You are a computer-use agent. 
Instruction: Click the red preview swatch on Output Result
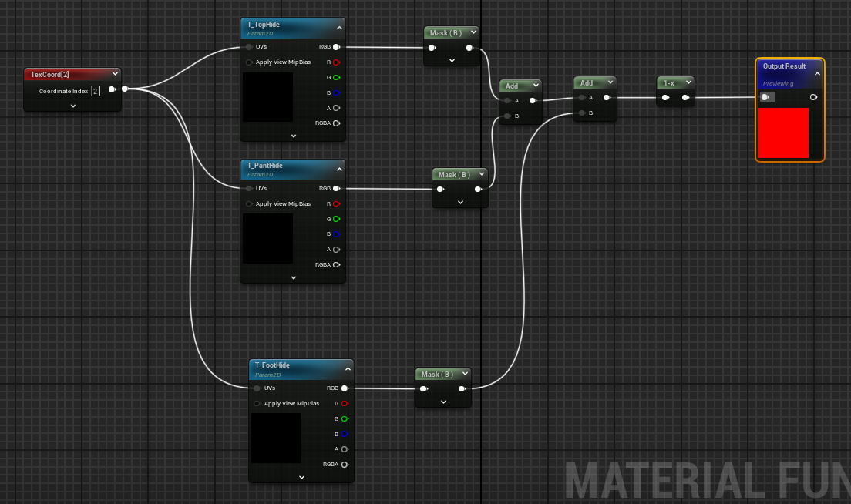tap(784, 133)
